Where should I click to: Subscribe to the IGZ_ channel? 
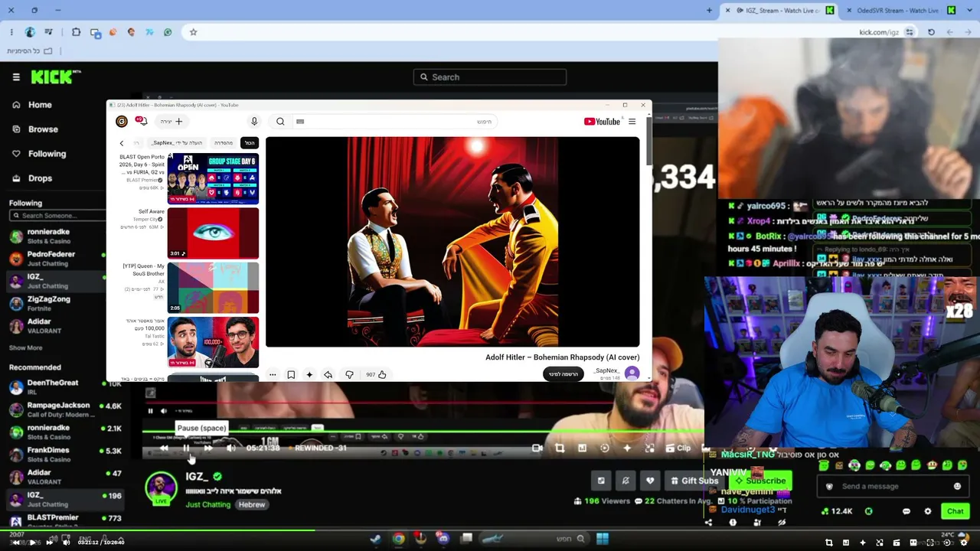click(x=759, y=481)
